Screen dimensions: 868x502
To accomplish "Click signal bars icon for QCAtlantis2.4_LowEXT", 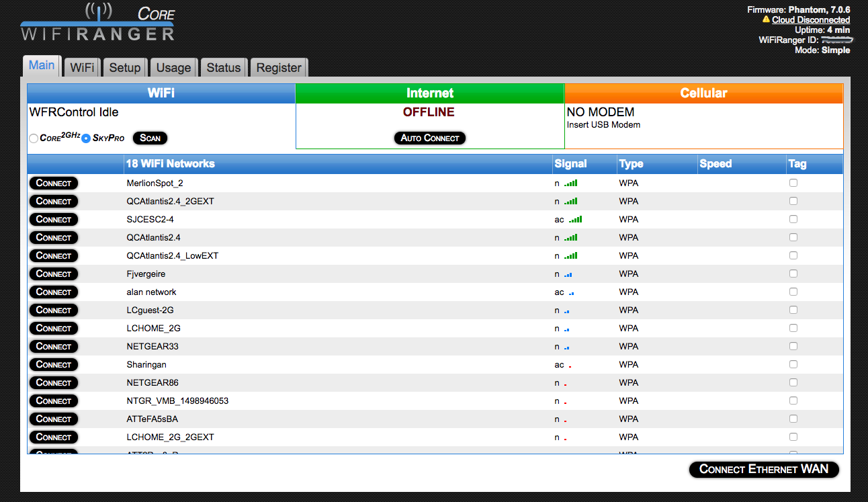I will coord(570,255).
